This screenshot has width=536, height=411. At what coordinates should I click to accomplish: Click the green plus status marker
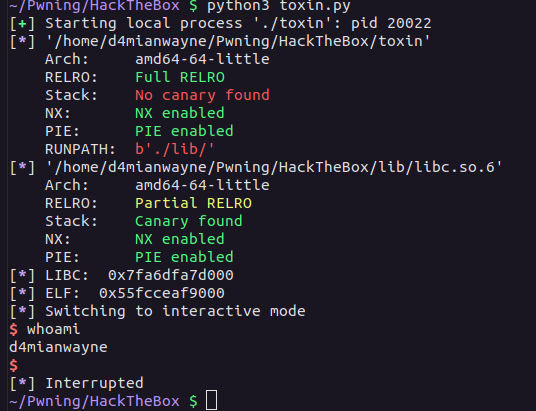click(x=23, y=24)
